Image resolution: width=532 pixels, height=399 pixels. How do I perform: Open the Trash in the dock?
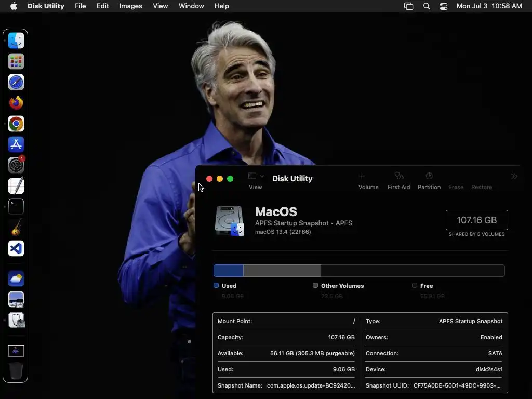(16, 371)
